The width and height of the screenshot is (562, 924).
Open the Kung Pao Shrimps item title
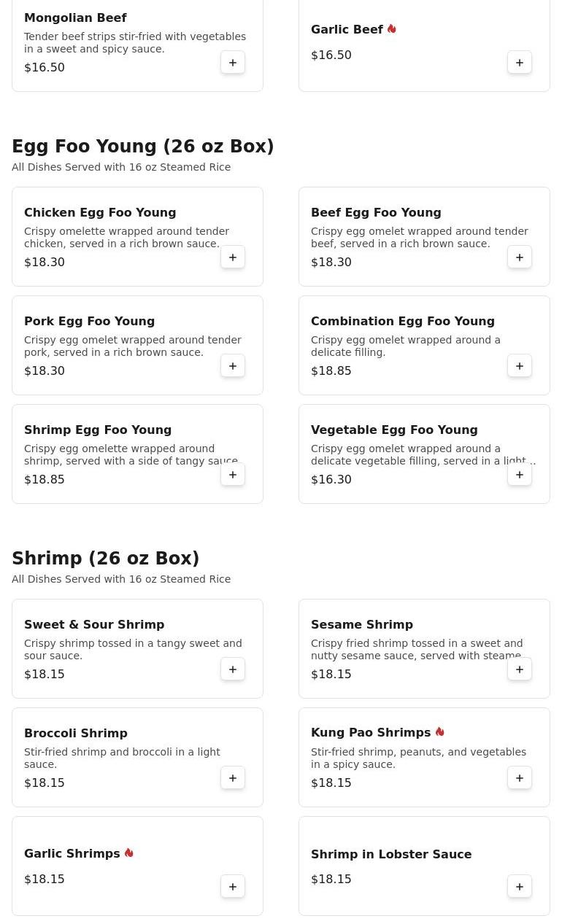tap(371, 732)
